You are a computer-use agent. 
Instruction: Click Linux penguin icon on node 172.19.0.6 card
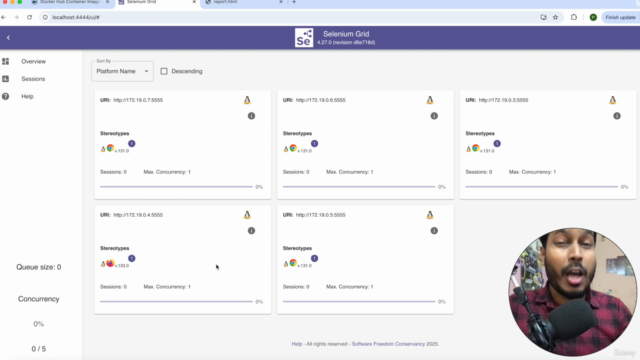[430, 100]
